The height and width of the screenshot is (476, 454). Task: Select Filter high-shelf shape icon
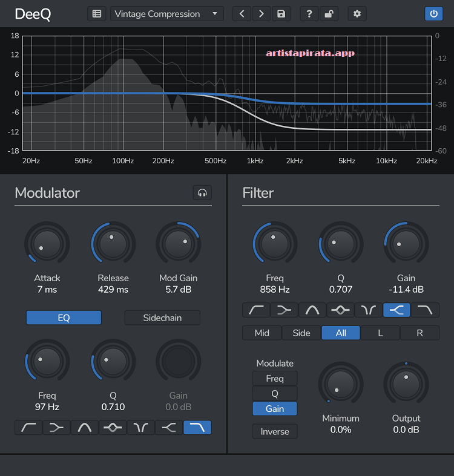click(x=396, y=310)
